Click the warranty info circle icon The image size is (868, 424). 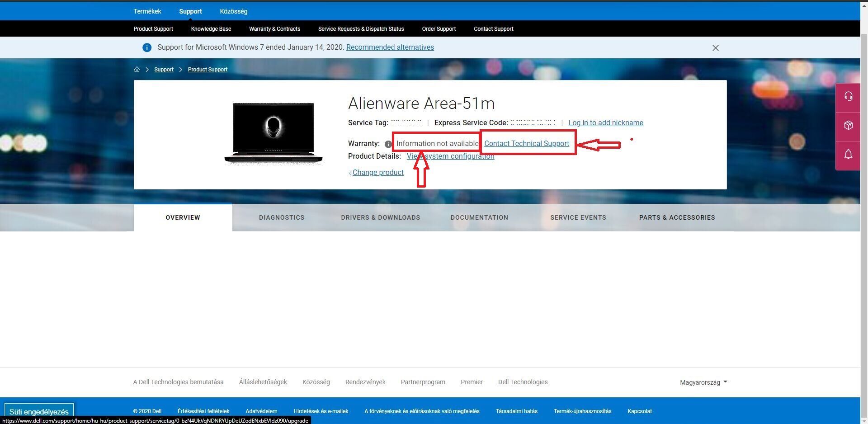click(x=388, y=144)
